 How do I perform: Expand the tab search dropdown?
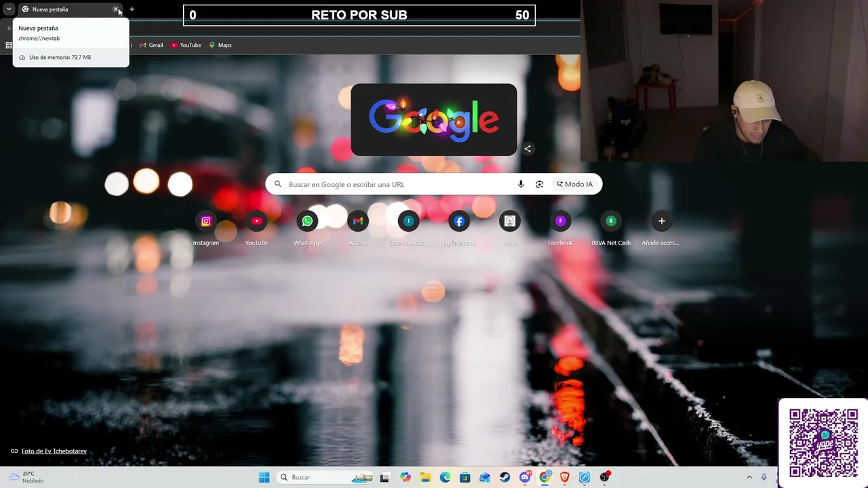click(x=9, y=9)
